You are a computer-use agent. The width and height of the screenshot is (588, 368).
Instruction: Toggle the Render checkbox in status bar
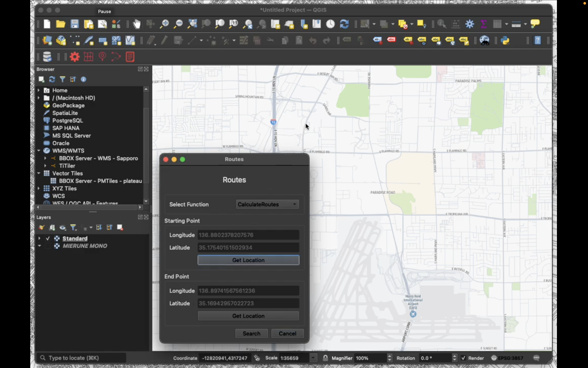464,358
